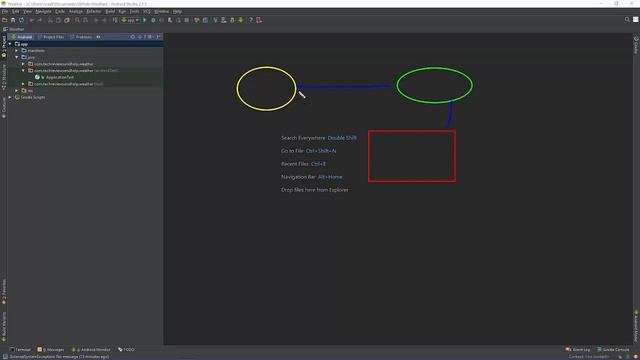Screen dimensions: 640x360
Task: Toggle the Favorites side tool window
Action: point(4,292)
